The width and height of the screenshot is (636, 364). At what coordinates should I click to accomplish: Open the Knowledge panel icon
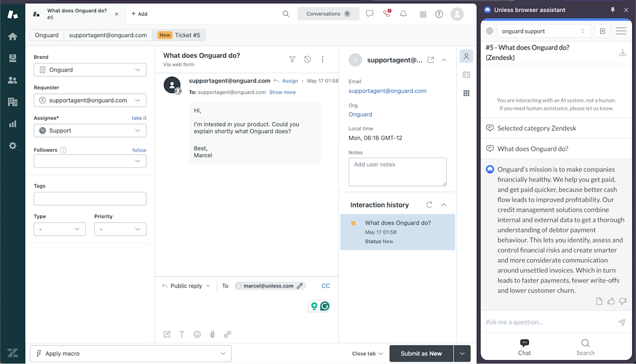click(466, 75)
